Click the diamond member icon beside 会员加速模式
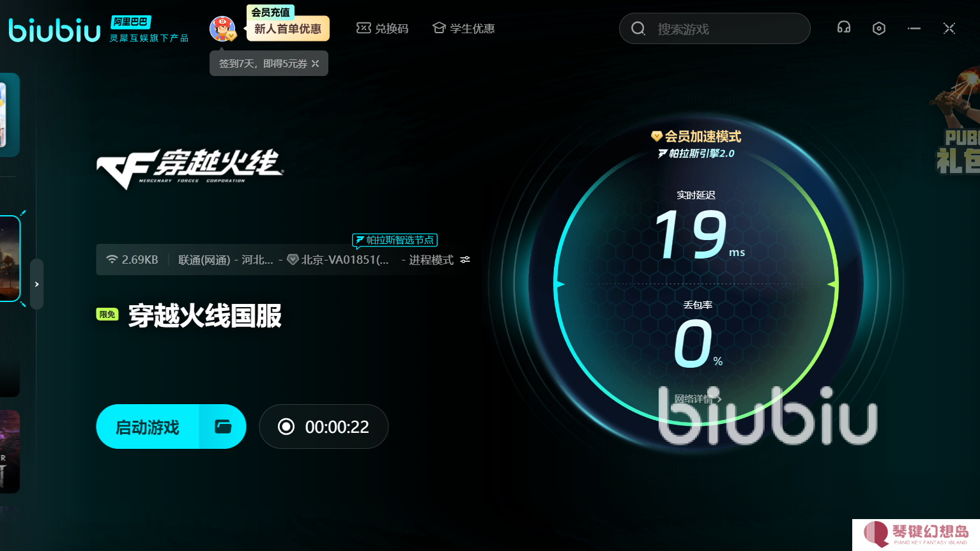 pos(656,136)
